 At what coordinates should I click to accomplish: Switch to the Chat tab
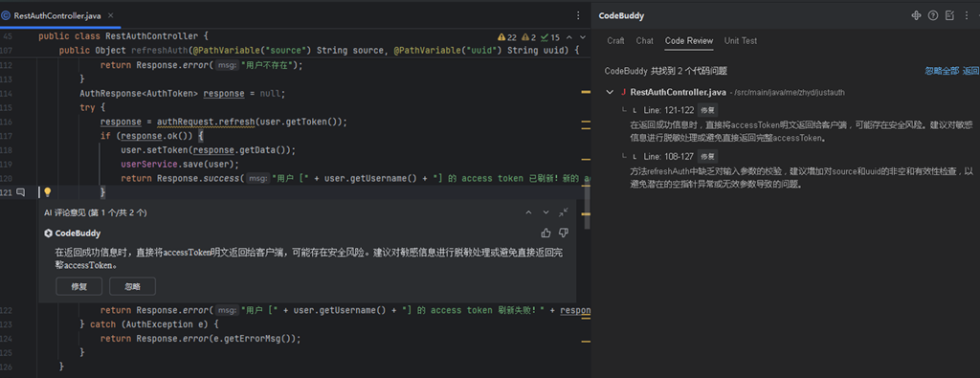(644, 40)
